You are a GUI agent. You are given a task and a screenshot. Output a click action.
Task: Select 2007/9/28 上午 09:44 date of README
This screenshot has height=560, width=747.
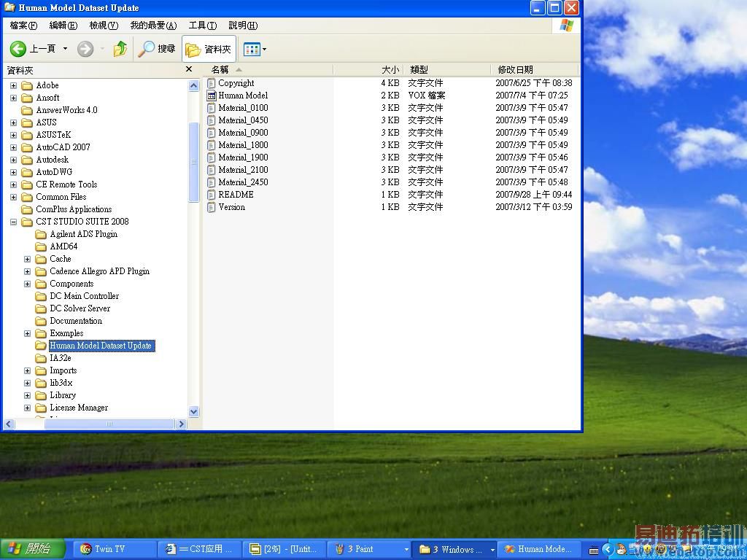pyautogui.click(x=533, y=195)
